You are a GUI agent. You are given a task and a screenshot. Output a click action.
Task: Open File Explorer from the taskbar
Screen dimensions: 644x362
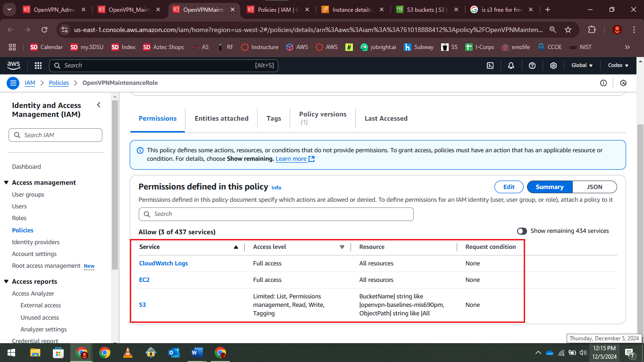(x=35, y=353)
